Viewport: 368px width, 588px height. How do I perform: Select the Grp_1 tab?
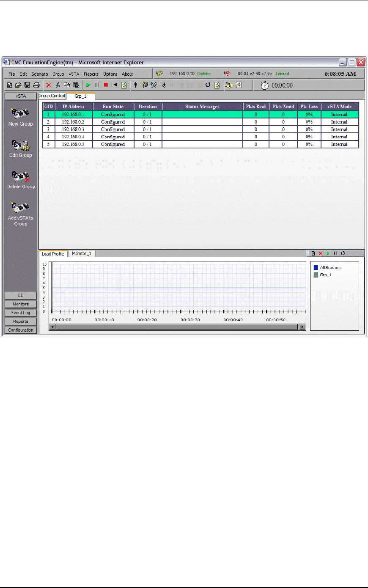(80, 96)
